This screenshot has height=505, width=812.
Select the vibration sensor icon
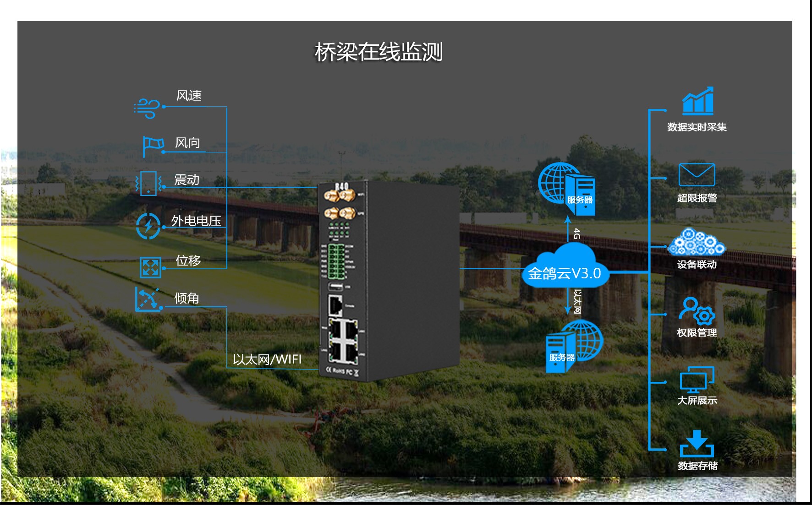point(148,184)
